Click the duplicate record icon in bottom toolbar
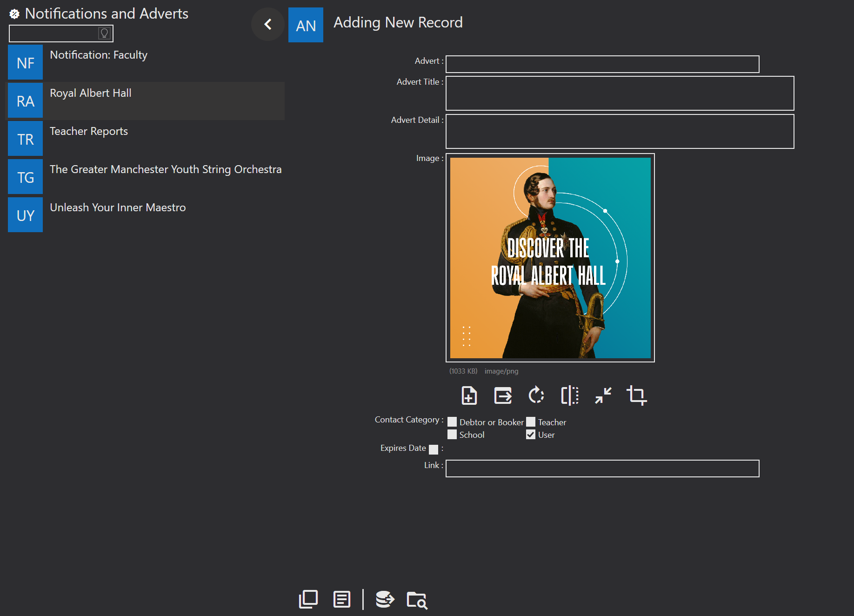The height and width of the screenshot is (616, 854). coord(308,599)
